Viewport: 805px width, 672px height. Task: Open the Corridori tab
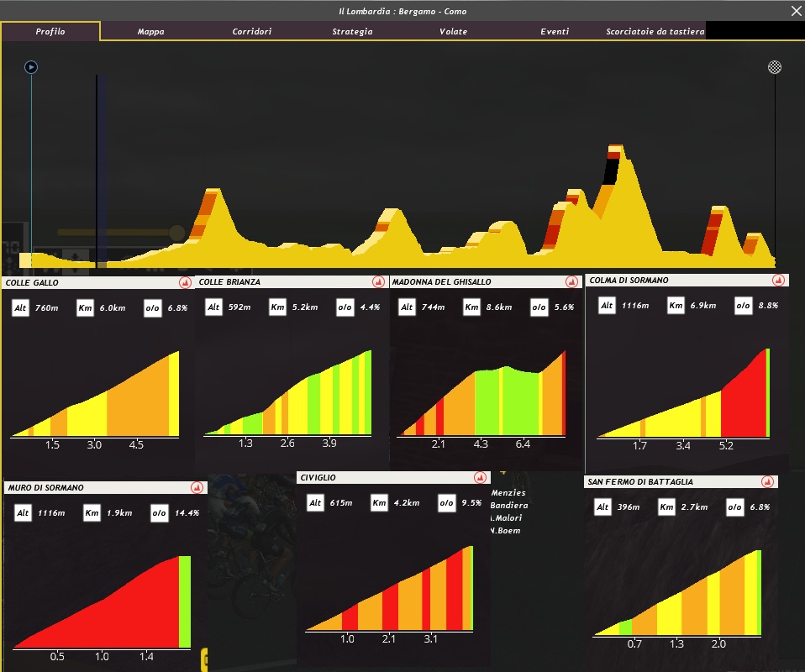tap(252, 32)
